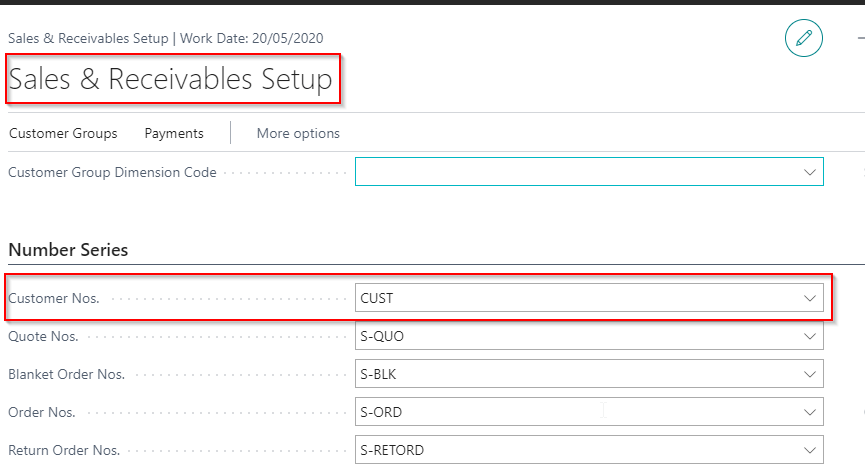This screenshot has height=466, width=865.
Task: Click More options
Action: [x=298, y=133]
